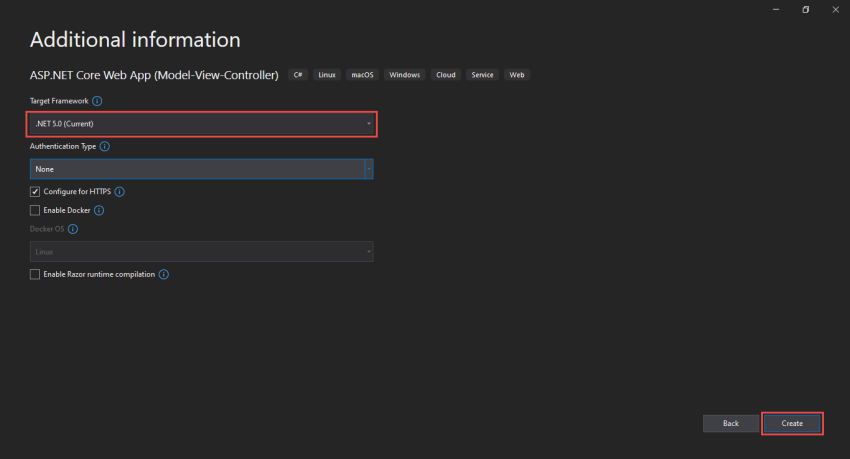The image size is (850, 459).
Task: Click the Cloud project type tag
Action: tap(446, 75)
